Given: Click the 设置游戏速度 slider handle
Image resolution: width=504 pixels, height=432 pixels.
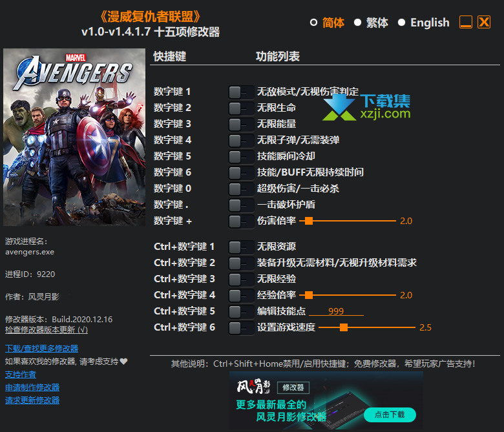Looking at the screenshot, I should pyautogui.click(x=344, y=327).
